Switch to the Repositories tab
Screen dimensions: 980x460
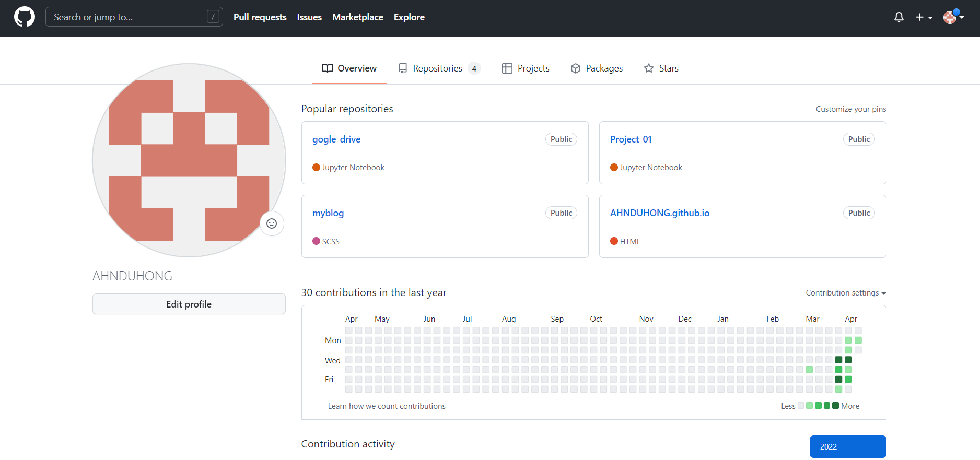tap(439, 68)
